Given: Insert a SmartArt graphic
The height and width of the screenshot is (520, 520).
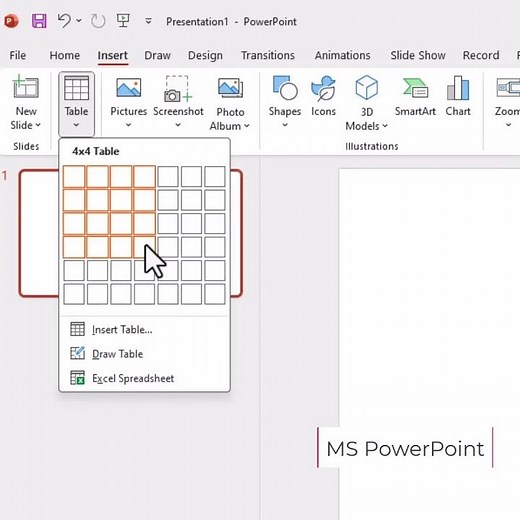Looking at the screenshot, I should click(415, 97).
